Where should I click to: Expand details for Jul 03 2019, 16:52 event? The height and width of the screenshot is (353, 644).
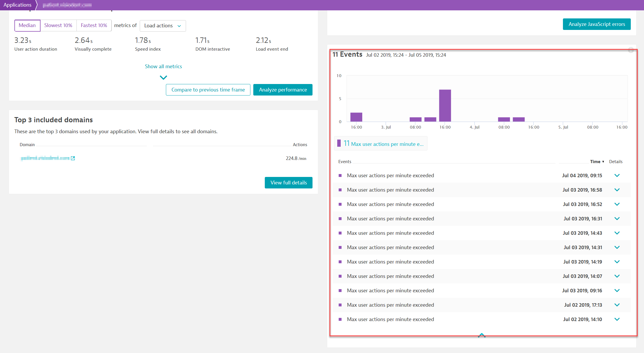[x=617, y=204]
